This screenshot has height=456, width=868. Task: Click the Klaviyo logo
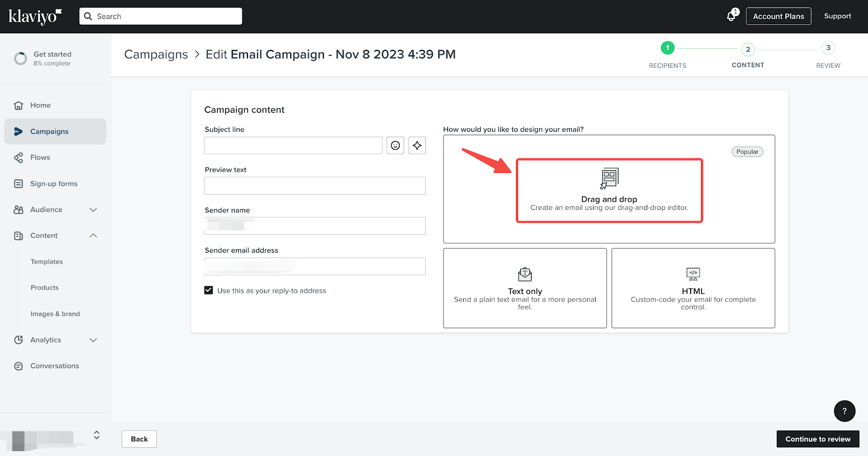[35, 16]
